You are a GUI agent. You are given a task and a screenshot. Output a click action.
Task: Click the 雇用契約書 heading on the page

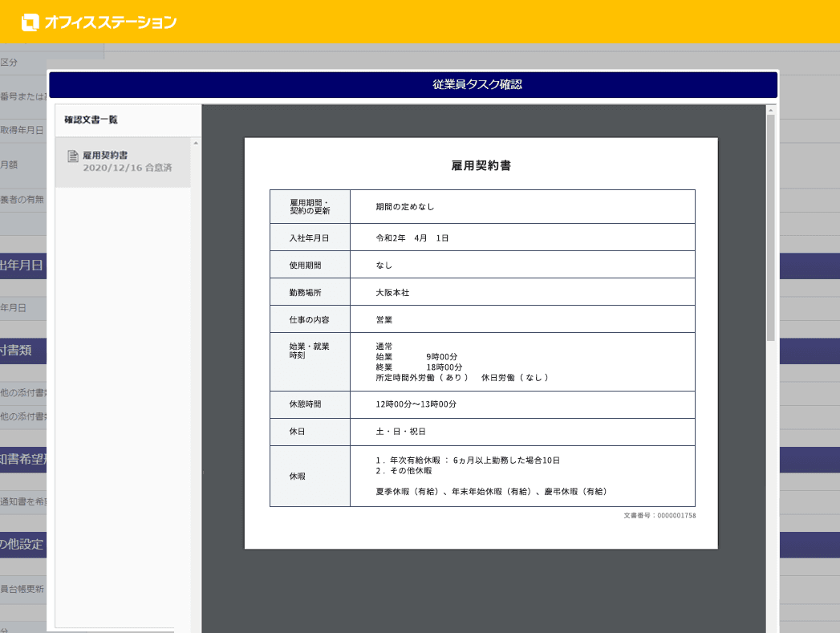point(481,166)
